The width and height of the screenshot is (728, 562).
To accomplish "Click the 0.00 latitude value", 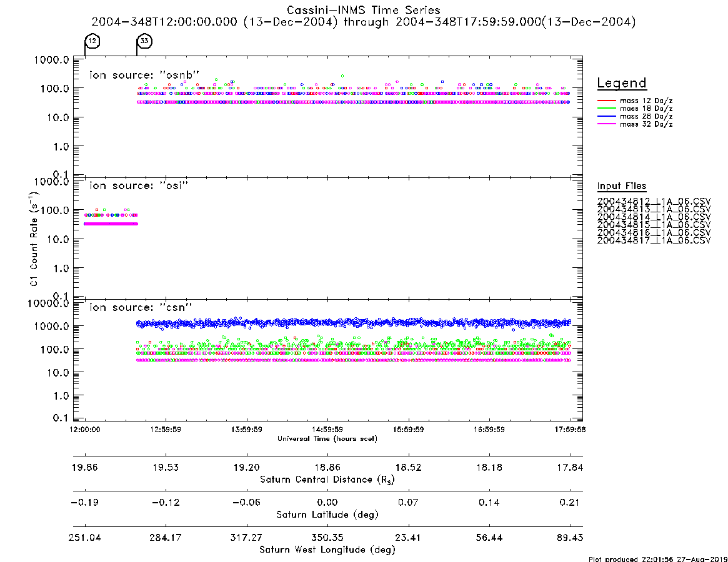I will click(327, 503).
